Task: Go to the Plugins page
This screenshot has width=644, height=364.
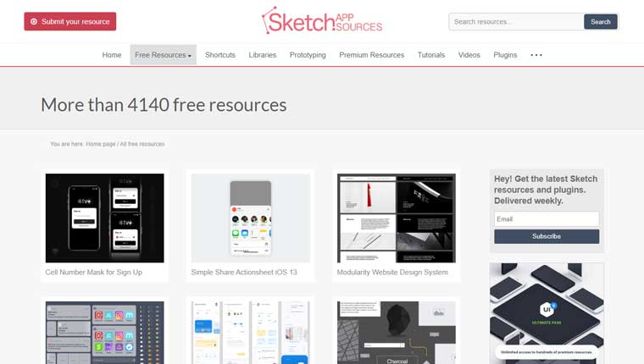Action: click(x=505, y=55)
